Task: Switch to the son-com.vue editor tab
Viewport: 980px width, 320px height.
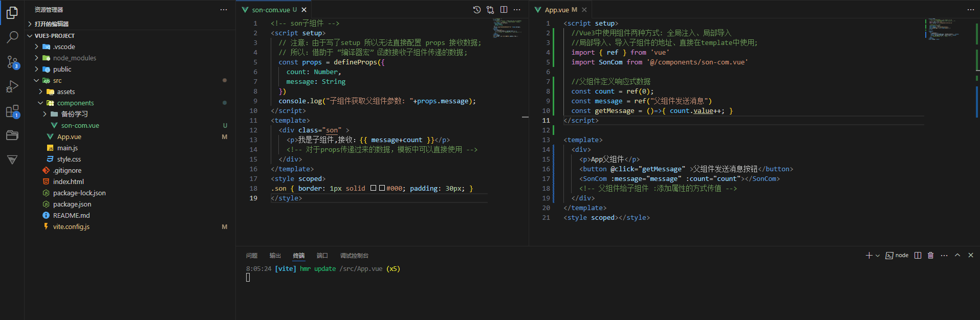Action: coord(274,10)
